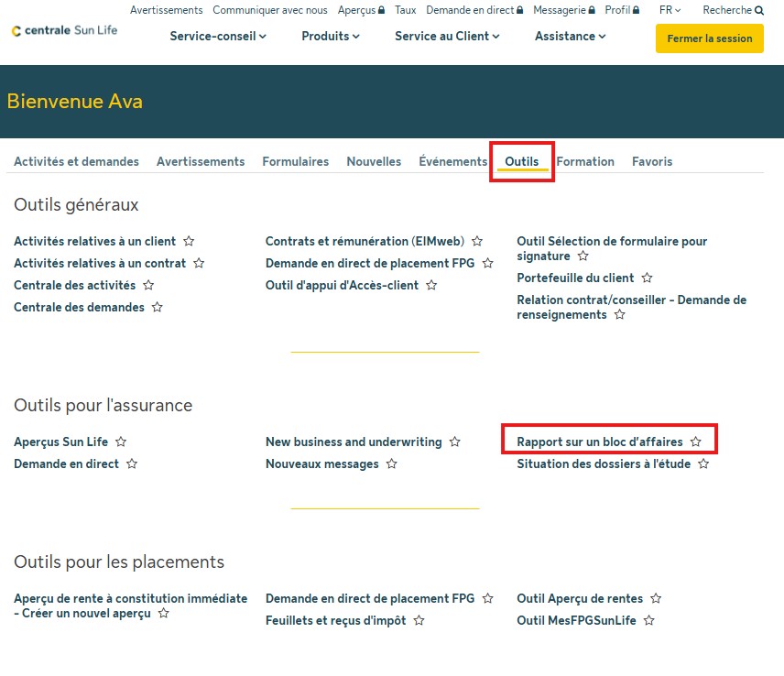Click the Centrale Sun Life logo
This screenshot has width=784, height=676.
[64, 30]
